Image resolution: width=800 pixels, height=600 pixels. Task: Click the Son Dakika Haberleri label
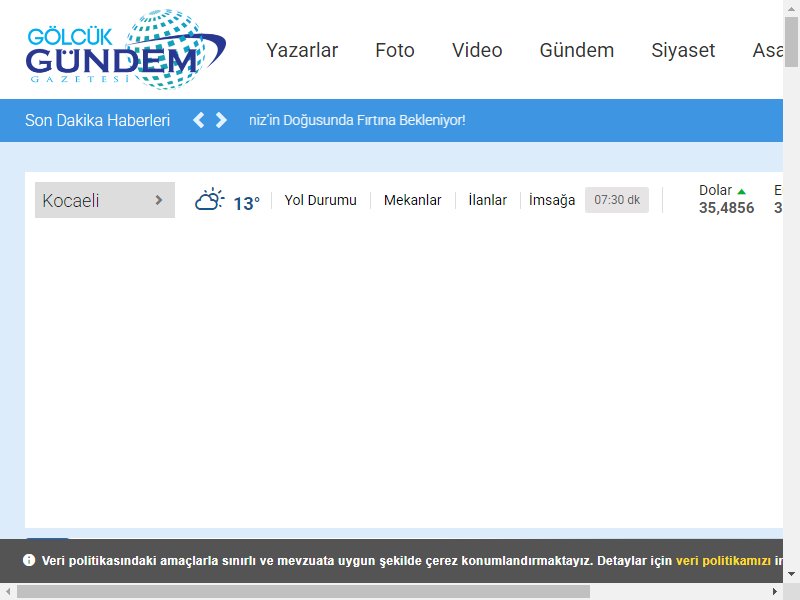(97, 120)
